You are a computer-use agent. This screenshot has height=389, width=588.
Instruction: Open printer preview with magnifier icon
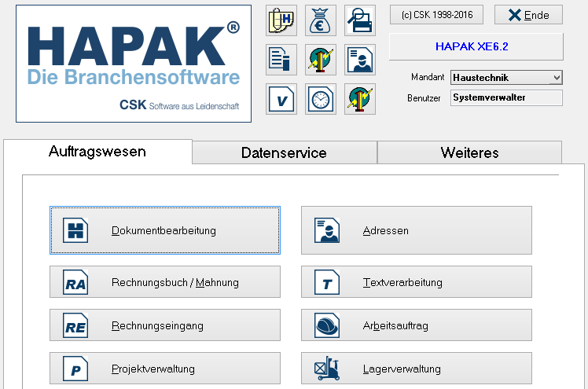(360, 20)
